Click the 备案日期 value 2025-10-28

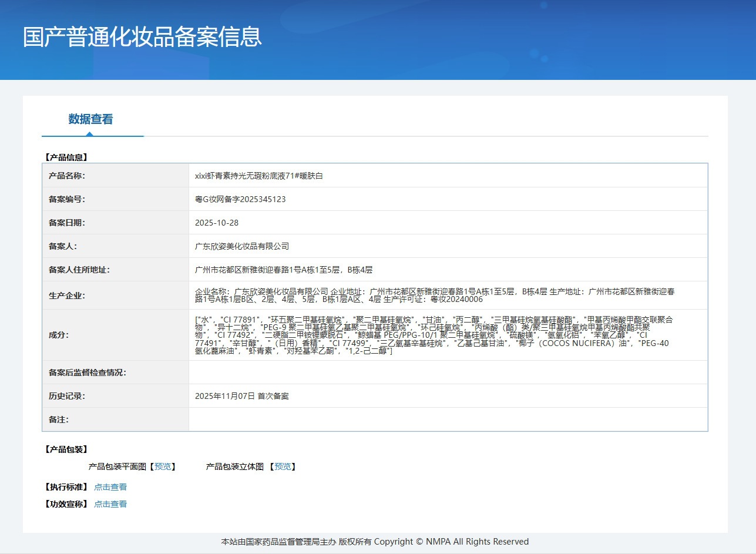coord(217,223)
